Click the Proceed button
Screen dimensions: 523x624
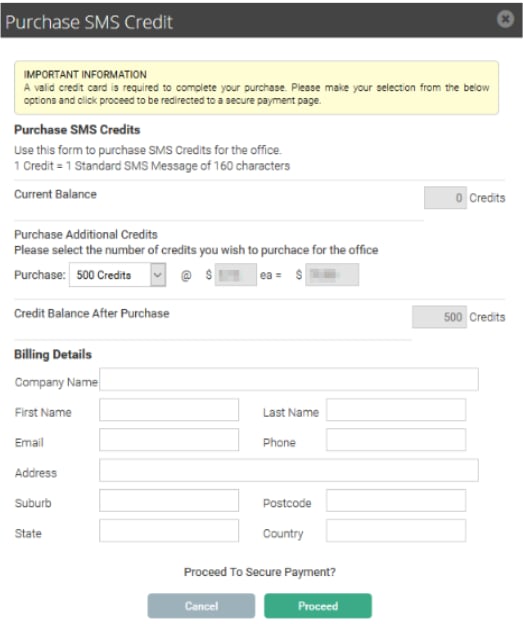318,606
